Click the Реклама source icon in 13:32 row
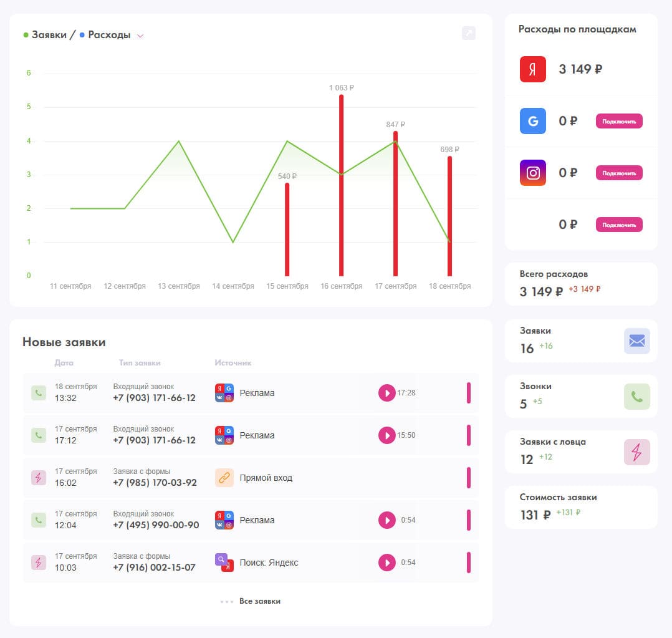This screenshot has width=672, height=638. click(224, 393)
